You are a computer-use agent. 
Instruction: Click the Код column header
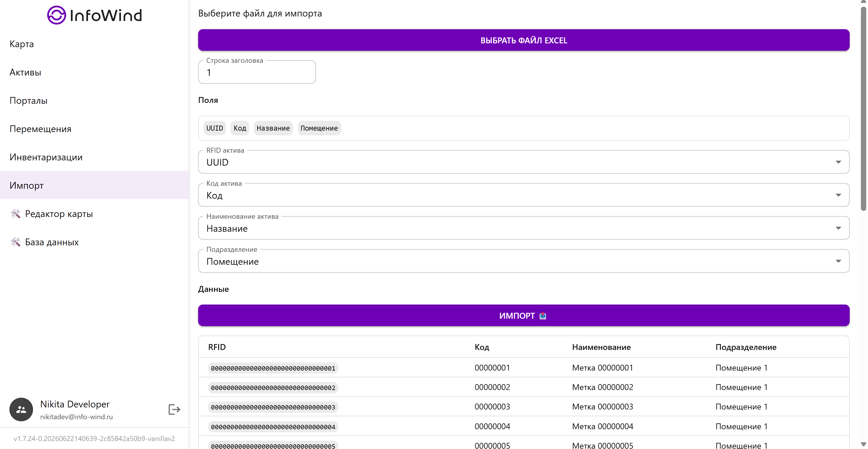pos(482,347)
